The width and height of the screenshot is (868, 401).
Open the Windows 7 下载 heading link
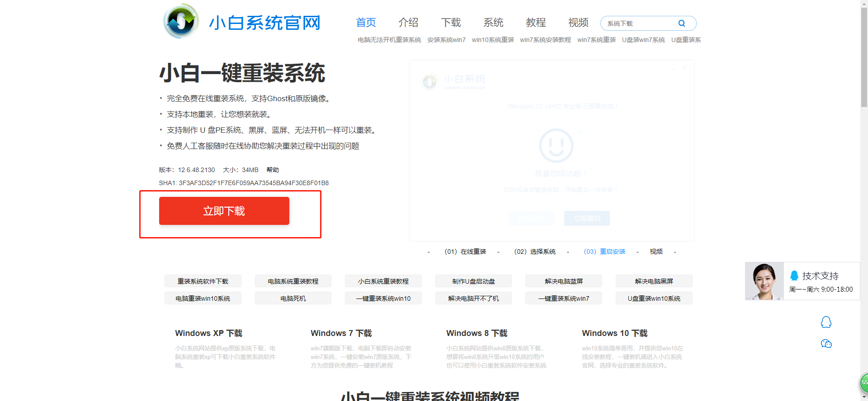click(x=341, y=333)
